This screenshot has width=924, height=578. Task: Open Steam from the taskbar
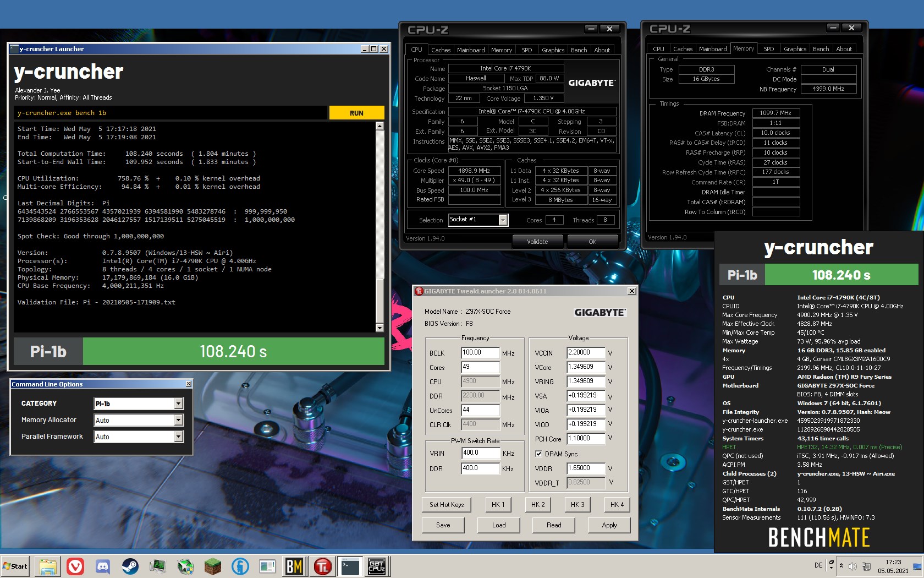tap(130, 566)
